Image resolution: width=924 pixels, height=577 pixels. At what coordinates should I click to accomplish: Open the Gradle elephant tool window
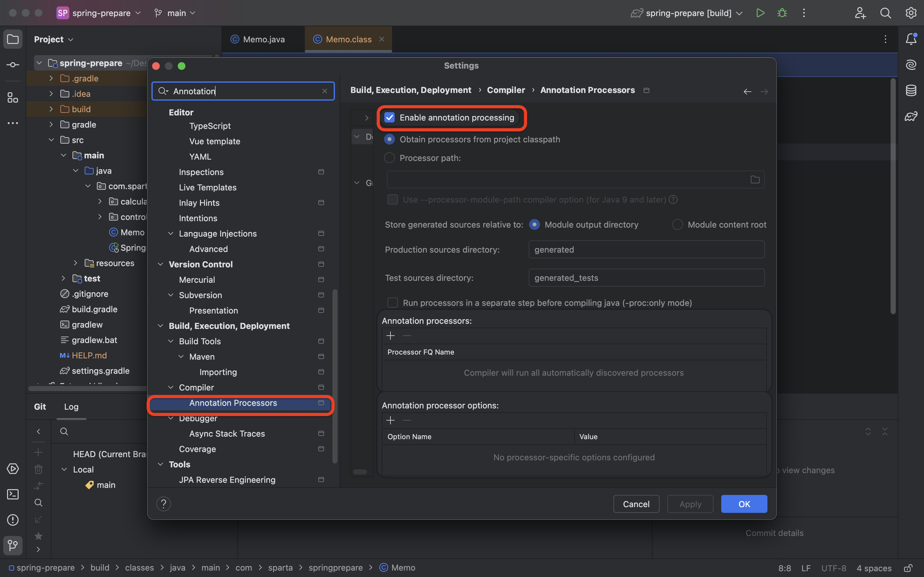tap(911, 116)
